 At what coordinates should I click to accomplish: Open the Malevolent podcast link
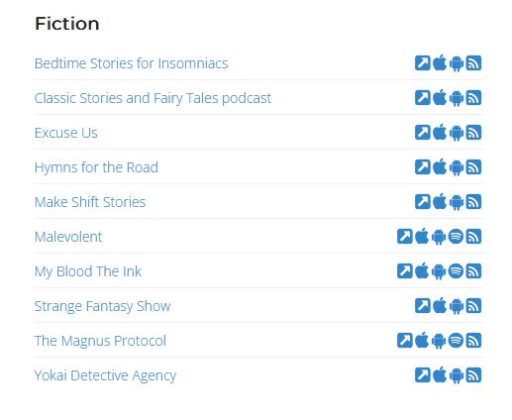(x=68, y=237)
